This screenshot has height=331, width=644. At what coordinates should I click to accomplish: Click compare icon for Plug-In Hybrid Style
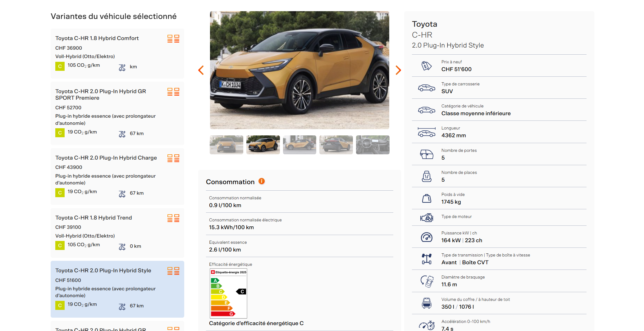pyautogui.click(x=173, y=271)
